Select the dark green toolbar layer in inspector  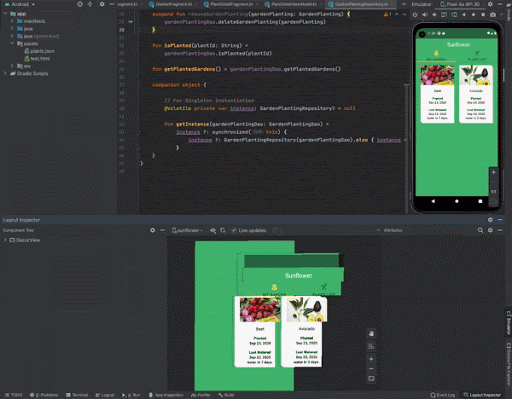(x=291, y=261)
